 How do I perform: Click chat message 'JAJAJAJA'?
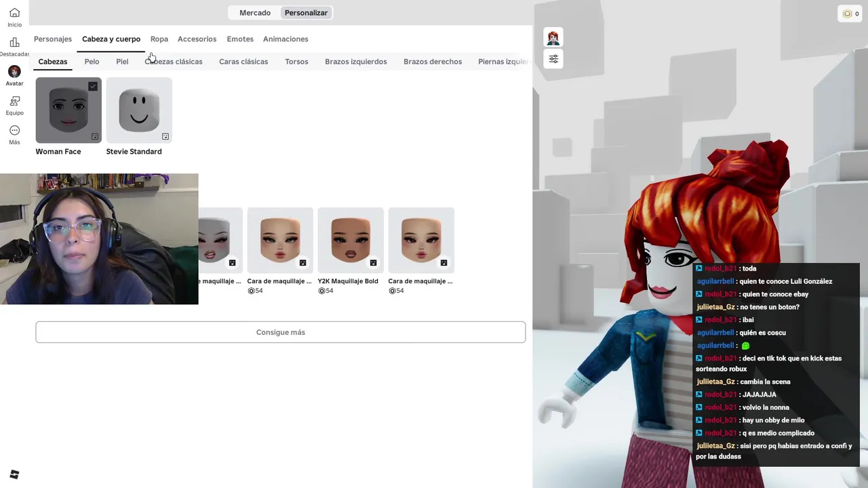pyautogui.click(x=759, y=394)
